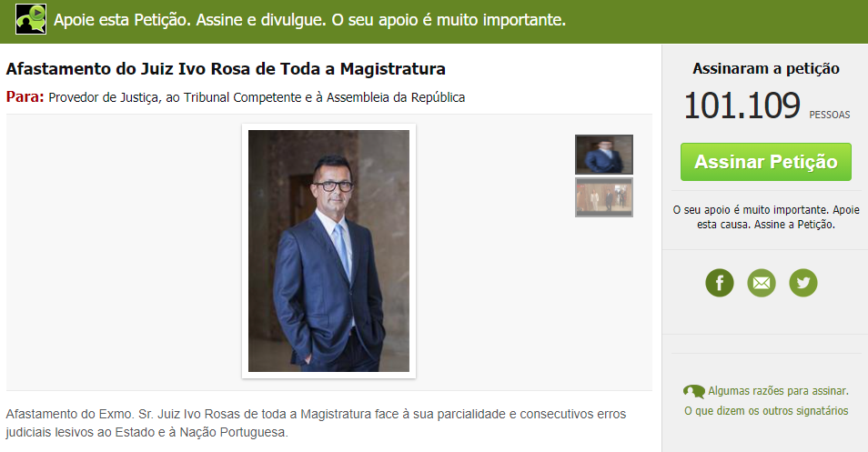Screen dimensions: 868x452
Task: Open the Algumas razões para assinar link
Action: [x=778, y=391]
